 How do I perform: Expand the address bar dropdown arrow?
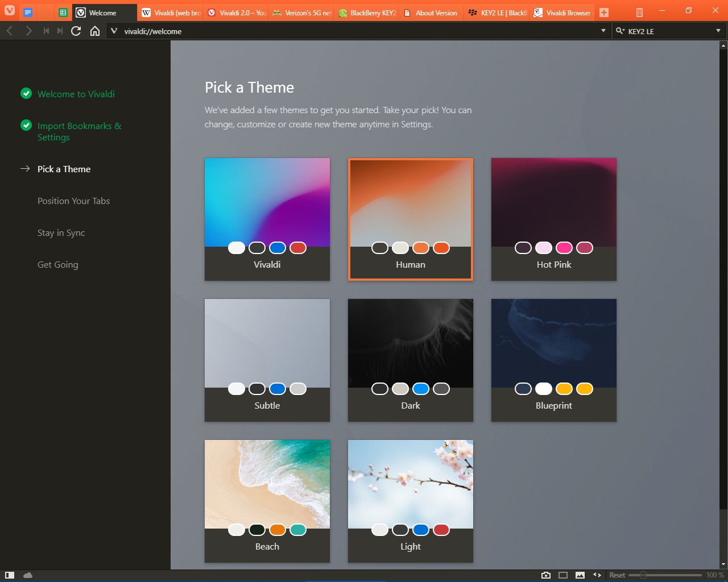coord(603,31)
